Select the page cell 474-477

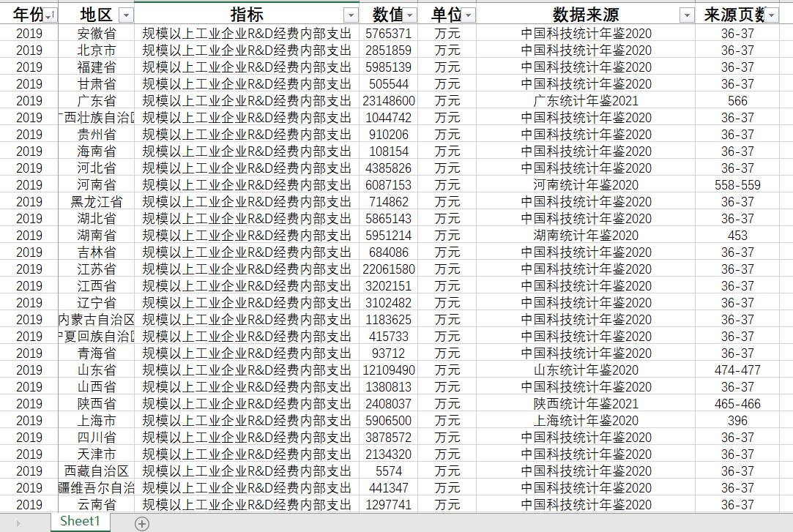coord(737,370)
